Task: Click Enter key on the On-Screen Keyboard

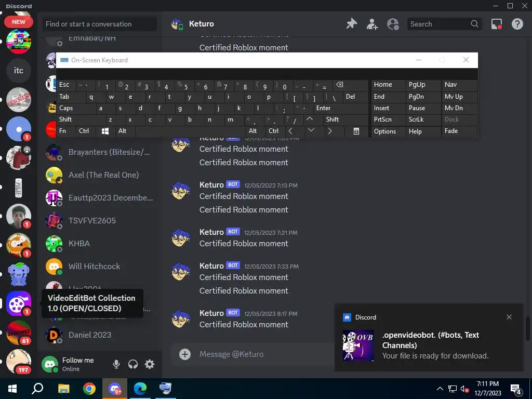Action: pyautogui.click(x=341, y=108)
